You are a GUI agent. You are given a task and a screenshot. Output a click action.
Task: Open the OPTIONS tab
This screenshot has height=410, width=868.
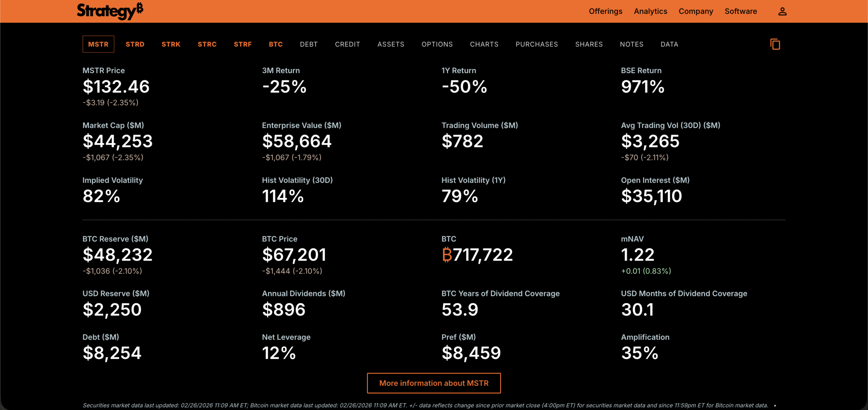point(437,44)
